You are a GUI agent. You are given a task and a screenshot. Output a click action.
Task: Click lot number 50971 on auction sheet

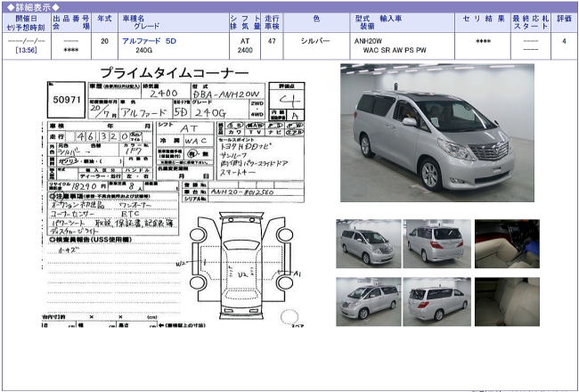pyautogui.click(x=67, y=100)
